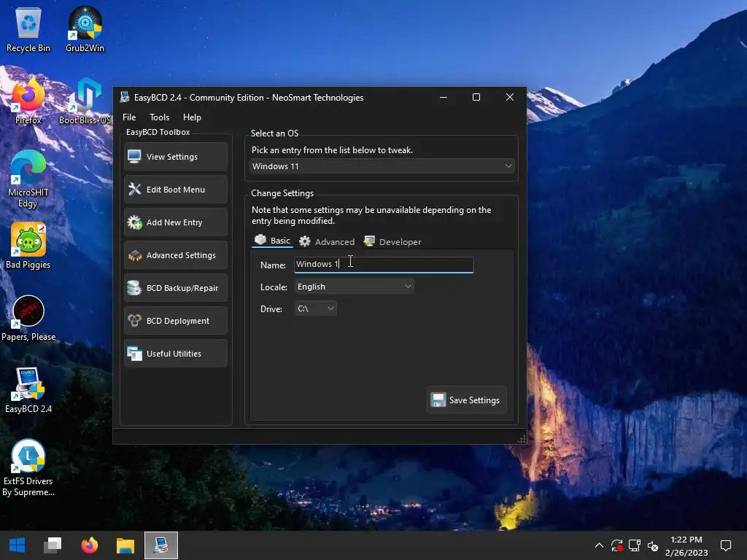This screenshot has width=747, height=560.
Task: Switch to the Developer tab
Action: (392, 241)
